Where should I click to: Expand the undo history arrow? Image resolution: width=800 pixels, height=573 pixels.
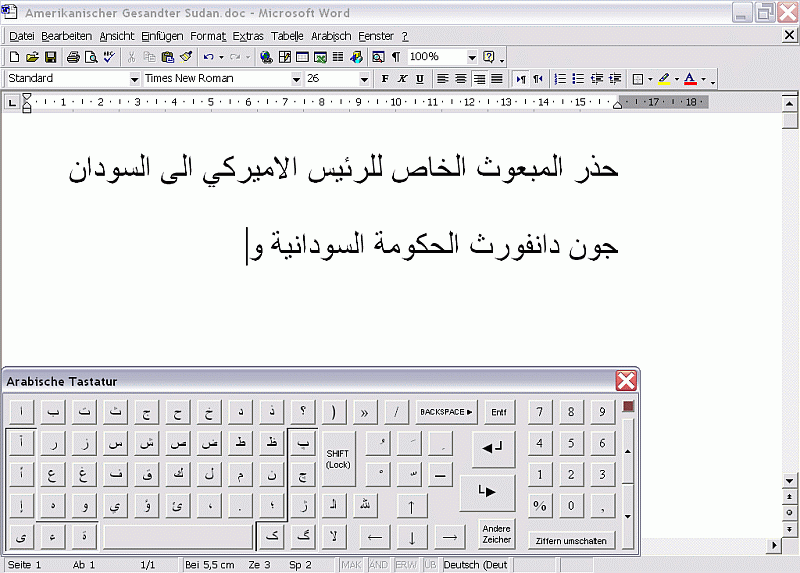point(221,57)
